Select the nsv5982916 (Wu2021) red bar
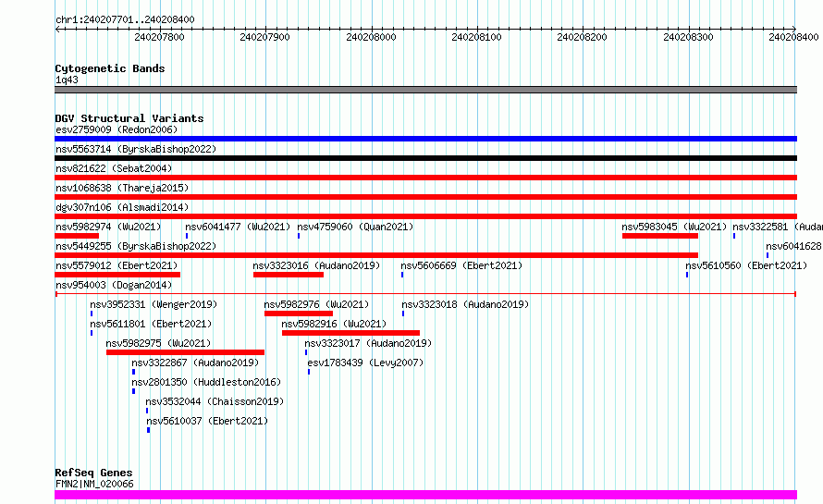 pos(350,333)
